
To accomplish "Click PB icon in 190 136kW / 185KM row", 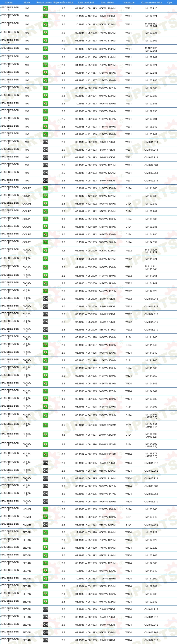I will tap(45, 73).
